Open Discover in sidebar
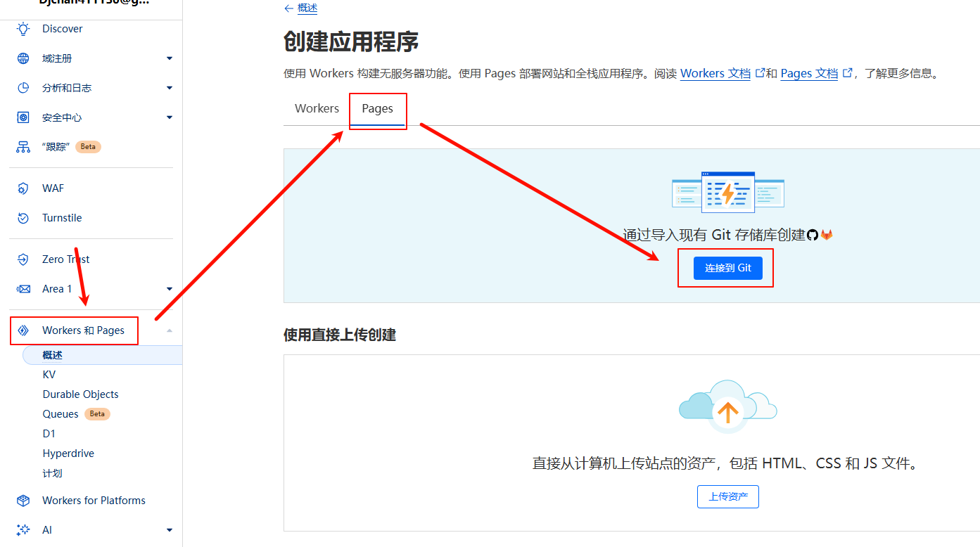Image resolution: width=980 pixels, height=547 pixels. pos(63,29)
